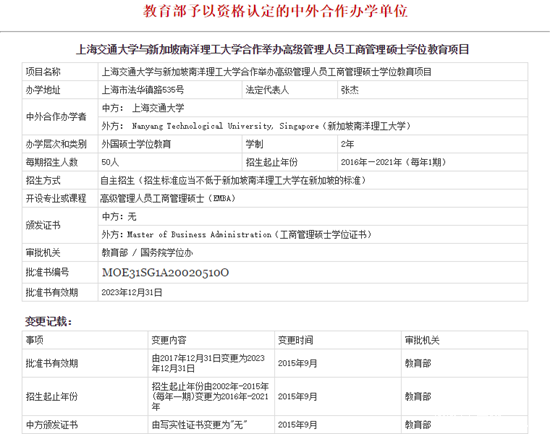Select the enrollment number 50人
This screenshot has width=550, height=434.
pos(110,162)
